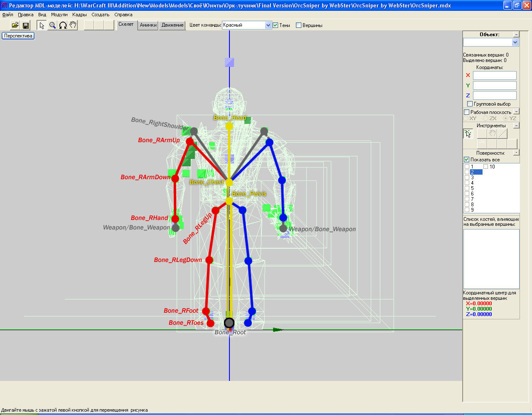Click the Bone_RFoot joint node

point(206,311)
